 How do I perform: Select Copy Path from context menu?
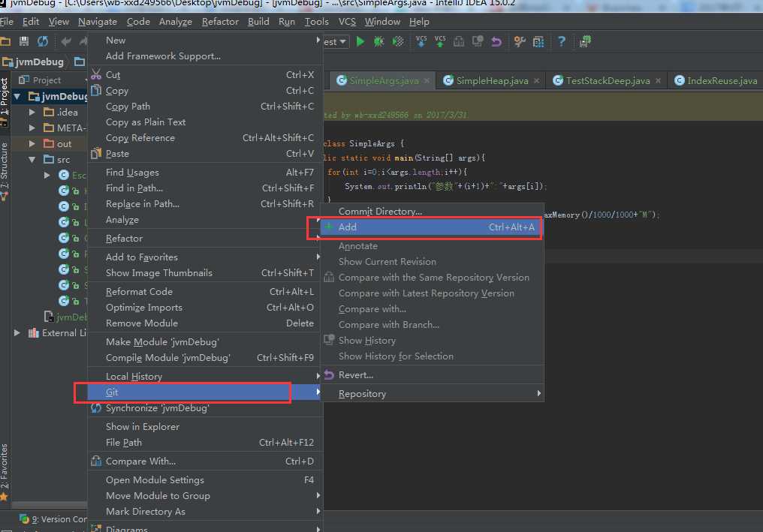pyautogui.click(x=205, y=106)
